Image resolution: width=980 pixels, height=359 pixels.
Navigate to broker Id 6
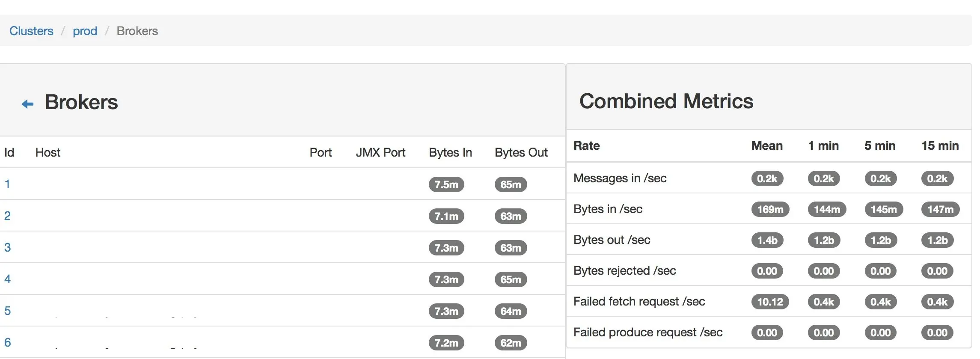coord(7,342)
